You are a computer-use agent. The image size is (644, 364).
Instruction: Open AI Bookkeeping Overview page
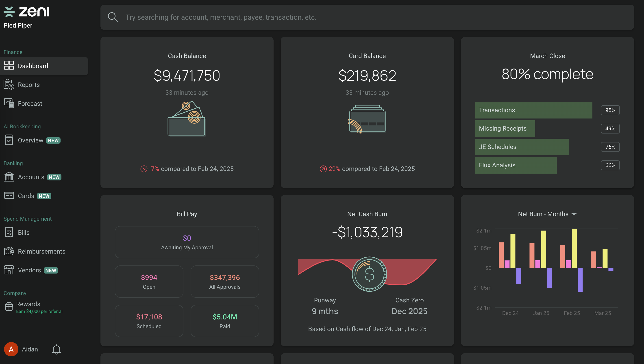pyautogui.click(x=30, y=140)
